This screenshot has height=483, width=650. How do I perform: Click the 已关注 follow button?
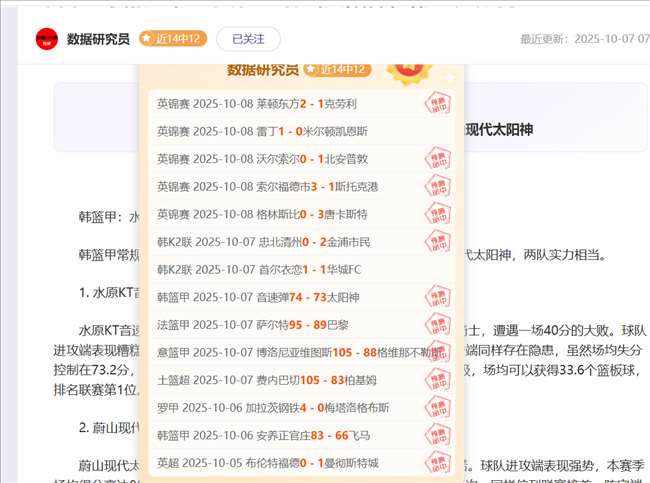pyautogui.click(x=248, y=39)
